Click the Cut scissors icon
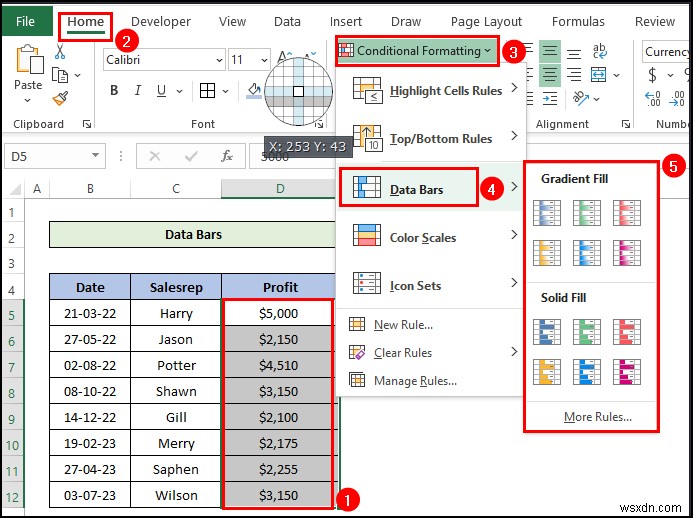The width and height of the screenshot is (693, 518). 60,52
